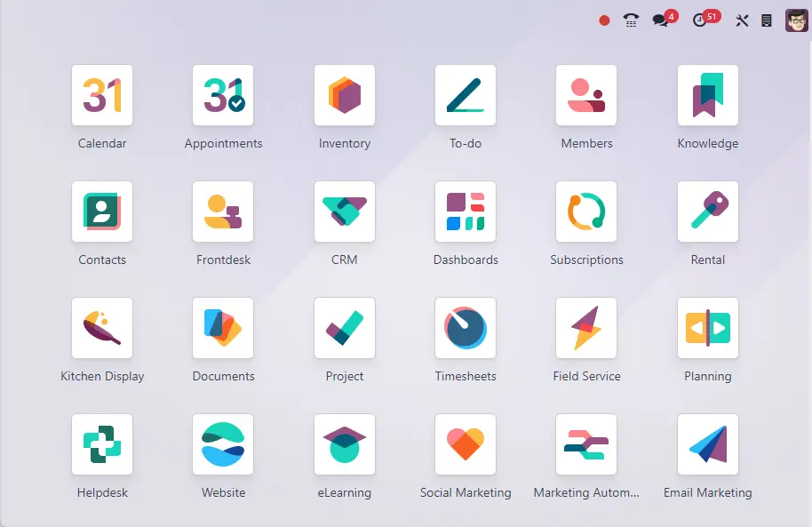812x527 pixels.
Task: Expand activities clock with 51 badge
Action: pyautogui.click(x=701, y=20)
